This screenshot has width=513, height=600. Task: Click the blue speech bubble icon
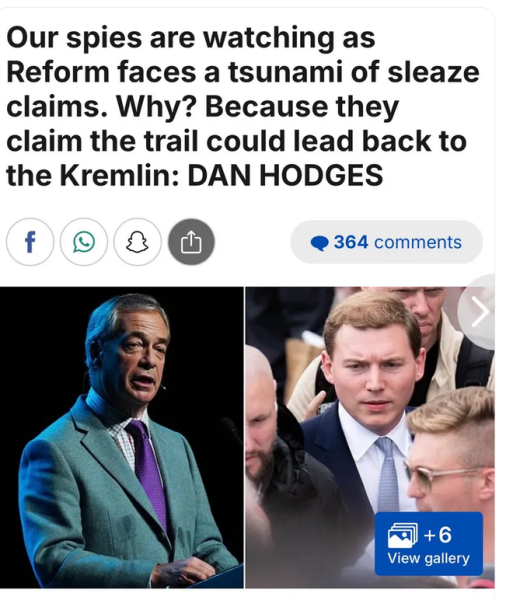tap(320, 243)
